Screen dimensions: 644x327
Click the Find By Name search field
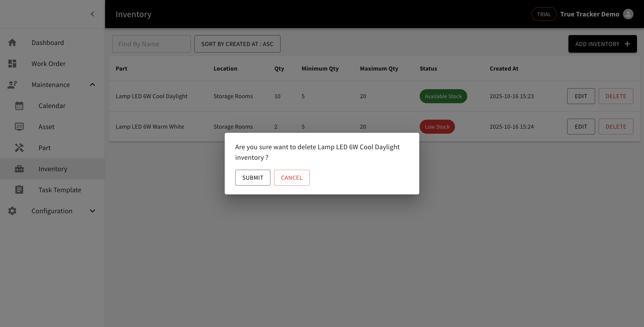coord(151,44)
